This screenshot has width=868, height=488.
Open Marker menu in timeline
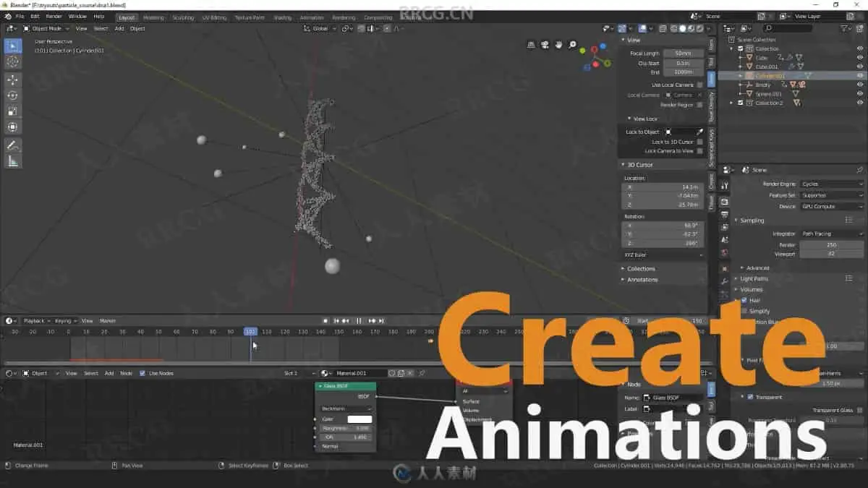click(x=108, y=320)
